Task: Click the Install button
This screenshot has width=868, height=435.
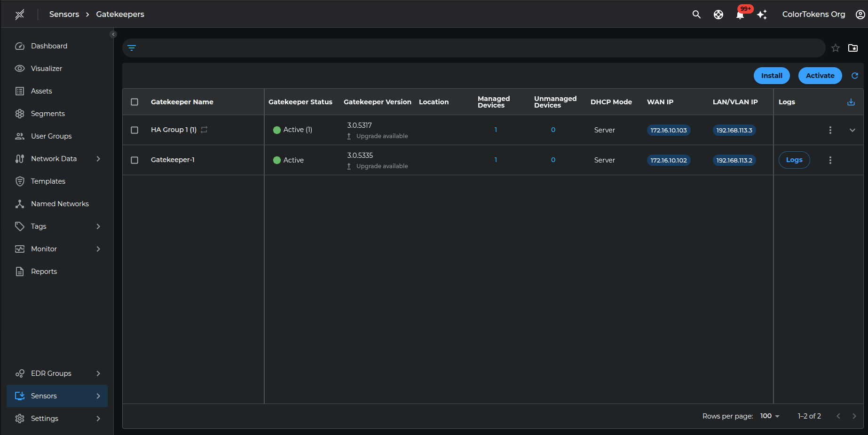Action: [771, 76]
